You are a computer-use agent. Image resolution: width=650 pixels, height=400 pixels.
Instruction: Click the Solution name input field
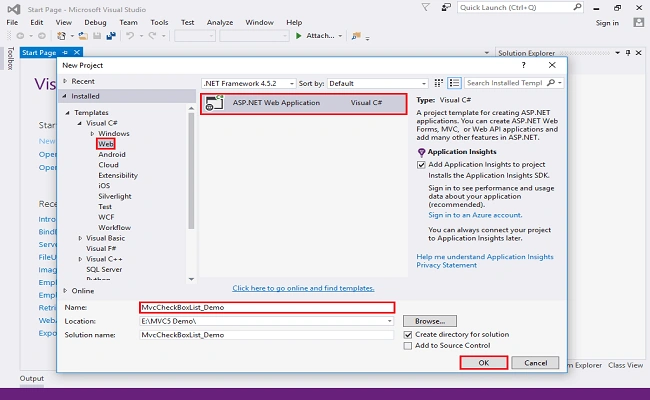coord(267,335)
